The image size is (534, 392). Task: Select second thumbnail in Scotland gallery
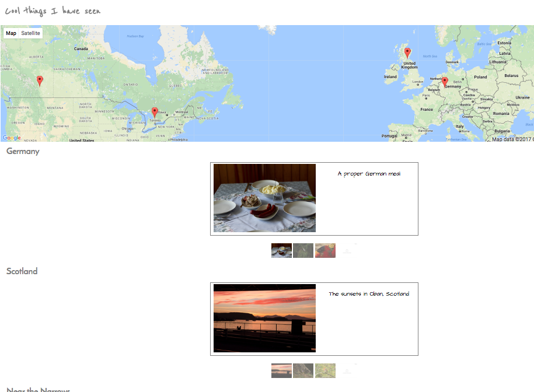[x=303, y=370]
